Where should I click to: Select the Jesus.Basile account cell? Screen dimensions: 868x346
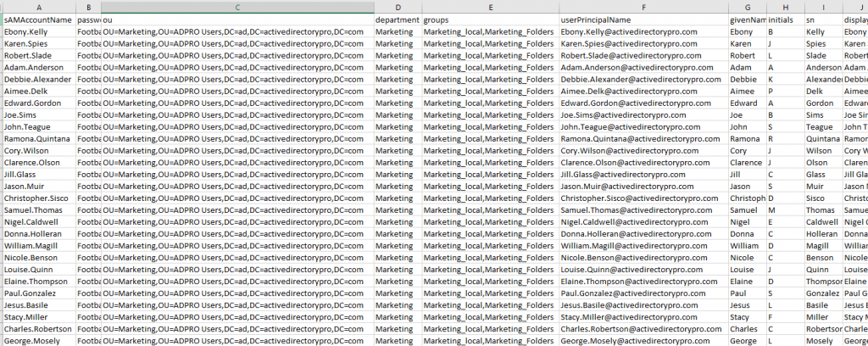pos(39,305)
